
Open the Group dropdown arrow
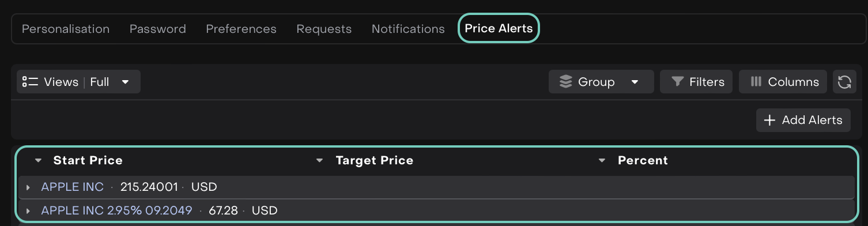click(635, 82)
